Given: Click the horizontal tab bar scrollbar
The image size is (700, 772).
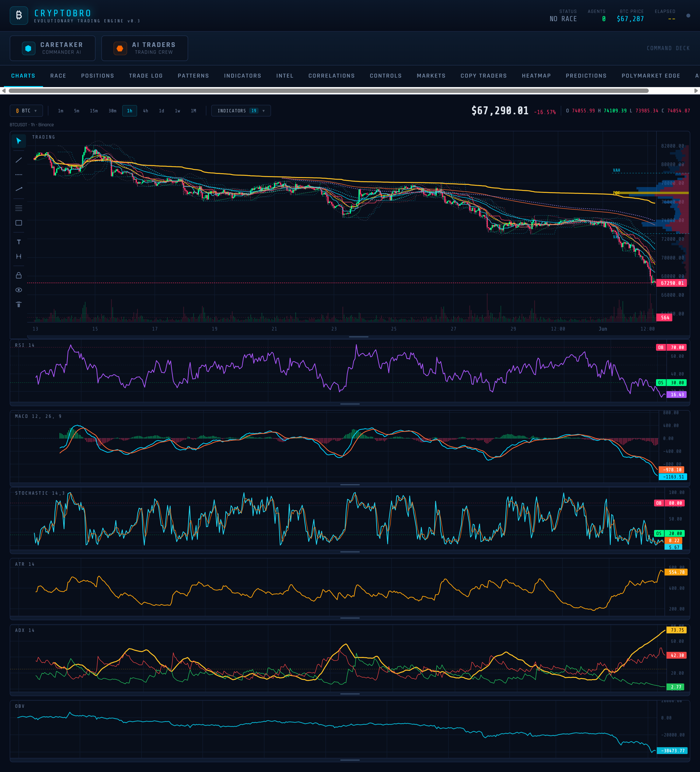Looking at the screenshot, I should (328, 91).
